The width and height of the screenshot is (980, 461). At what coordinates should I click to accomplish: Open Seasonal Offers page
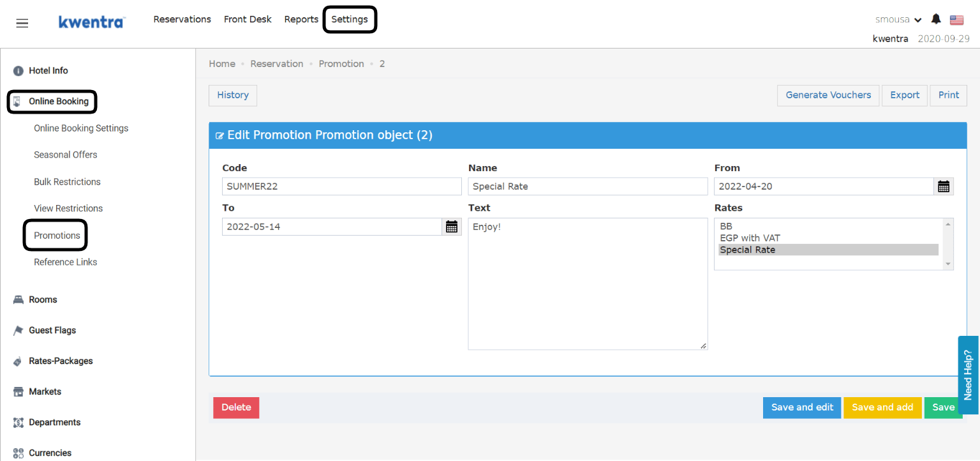coord(66,155)
